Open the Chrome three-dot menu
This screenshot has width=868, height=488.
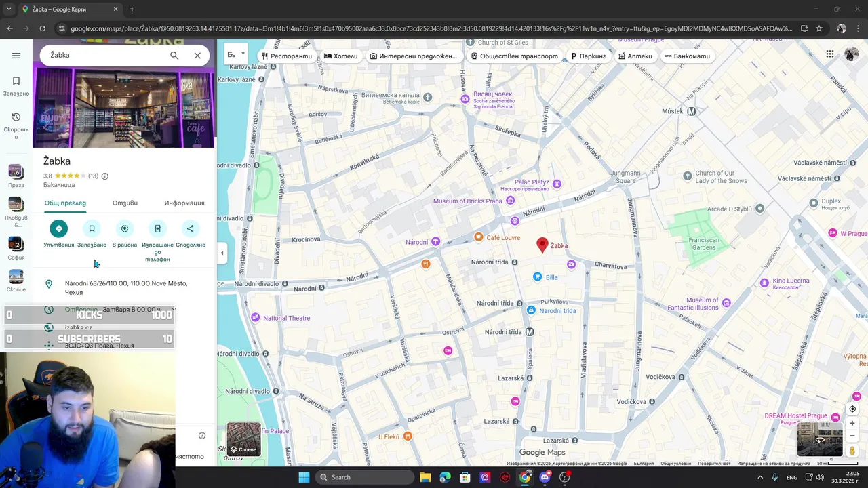pos(858,28)
